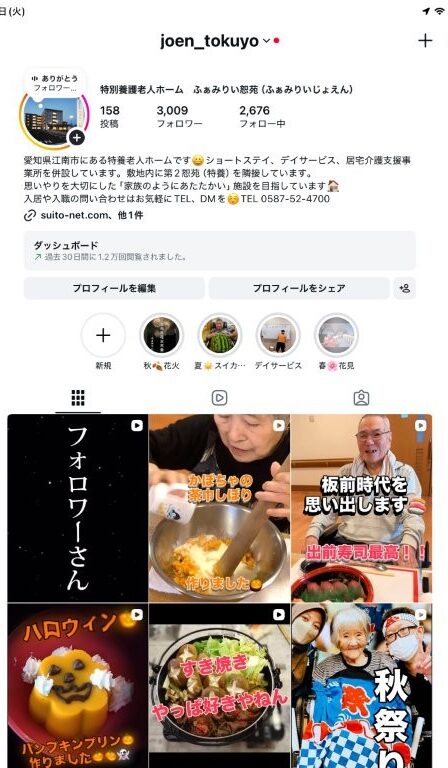Open the フォロワーさん reel thumbnail

coord(78,508)
